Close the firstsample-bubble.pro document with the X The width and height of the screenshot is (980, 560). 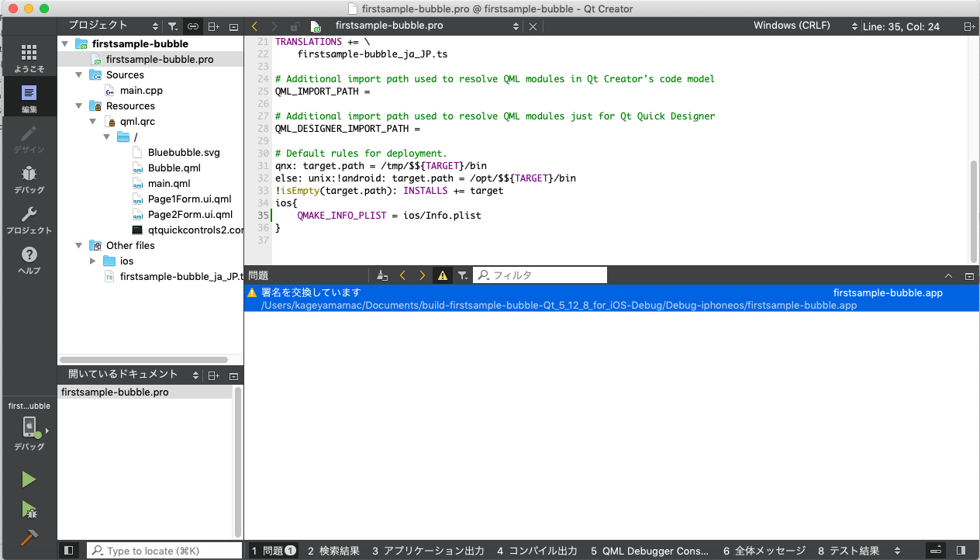pos(533,26)
